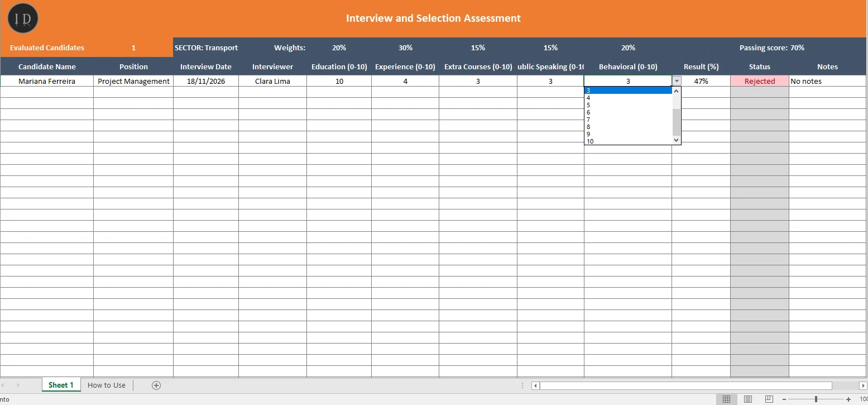Click the 30% weight above Experience
This screenshot has height=405, width=868.
(405, 47)
